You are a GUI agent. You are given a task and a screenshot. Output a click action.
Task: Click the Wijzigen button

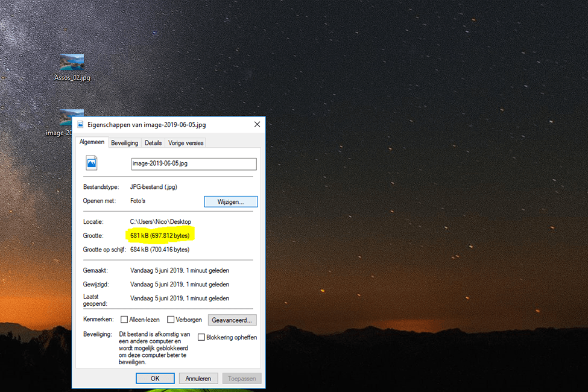(230, 201)
